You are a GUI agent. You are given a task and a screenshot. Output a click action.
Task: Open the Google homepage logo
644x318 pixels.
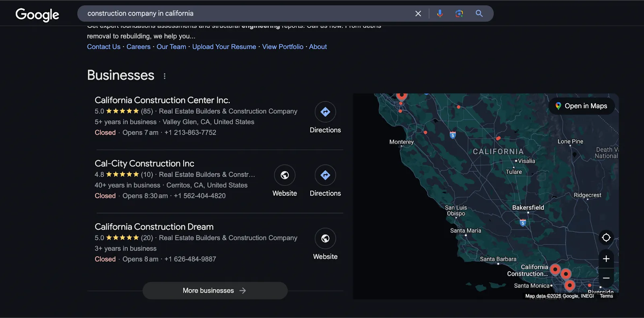37,14
